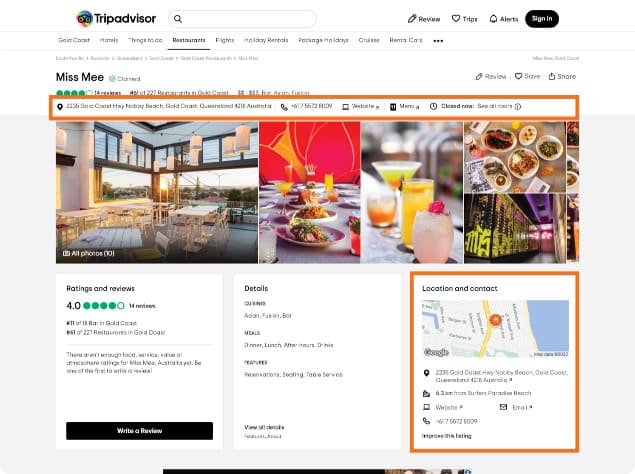
Task: Click the Write a Review button
Action: 139,431
